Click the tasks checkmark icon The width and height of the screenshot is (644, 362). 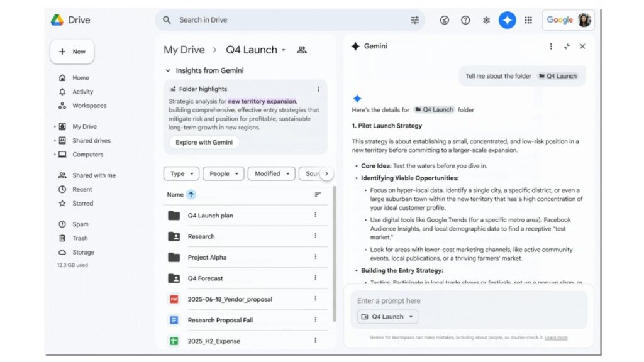tap(444, 19)
